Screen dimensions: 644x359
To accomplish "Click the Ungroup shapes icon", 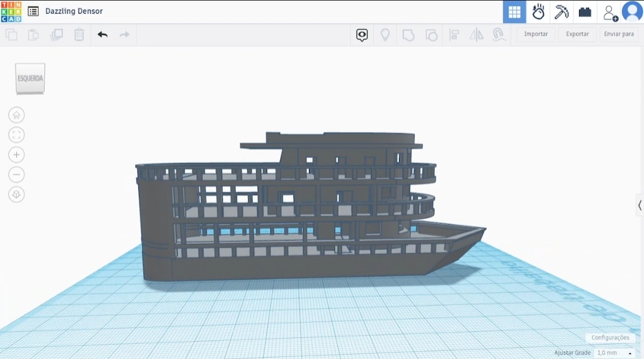I will [x=431, y=35].
